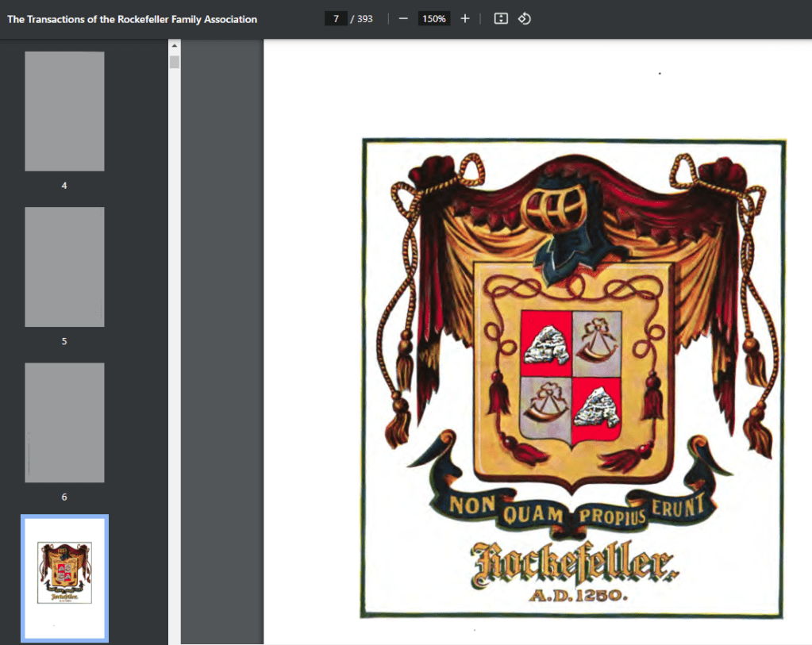Select the page 6 thumbnail

coord(64,422)
